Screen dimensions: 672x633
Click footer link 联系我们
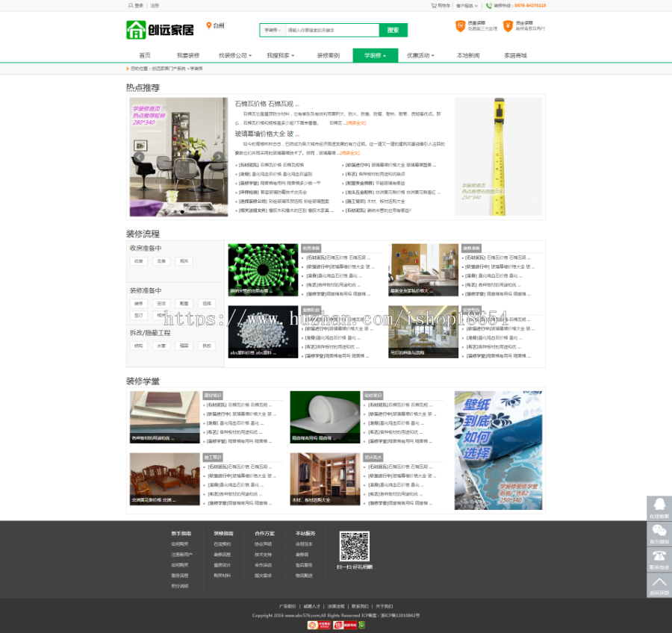click(x=360, y=606)
